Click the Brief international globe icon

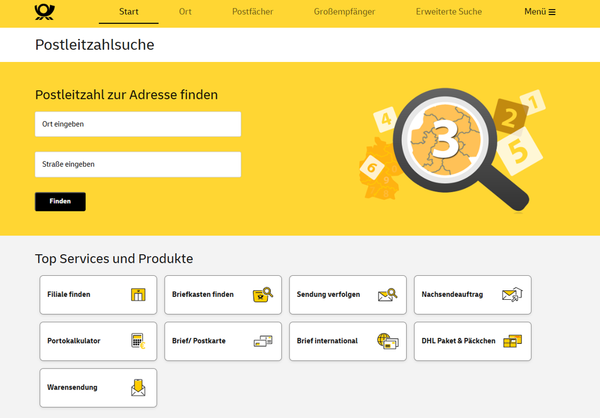388,341
